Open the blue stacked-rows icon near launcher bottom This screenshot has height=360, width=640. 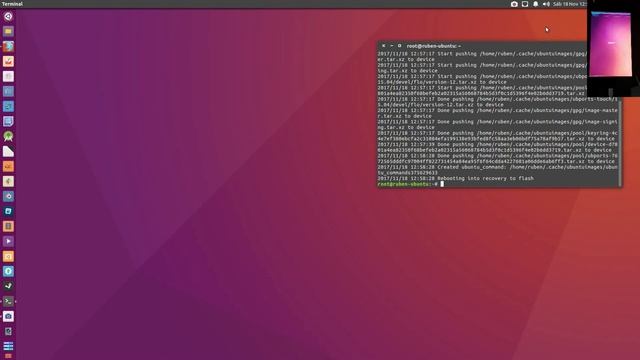click(x=8, y=346)
